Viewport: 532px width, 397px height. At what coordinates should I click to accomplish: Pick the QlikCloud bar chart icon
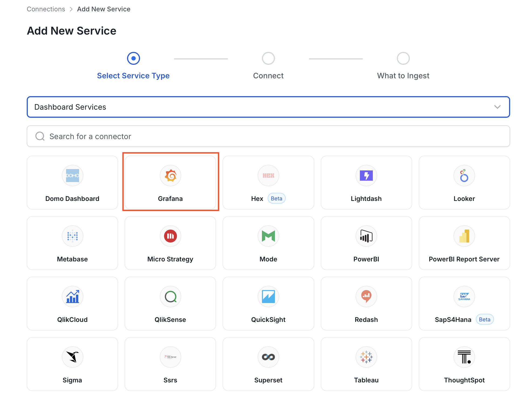click(x=72, y=297)
